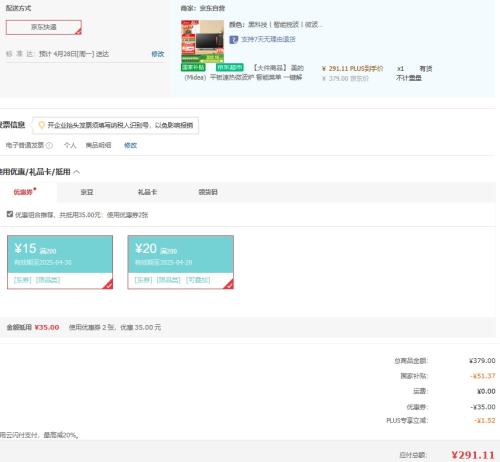500x462 pixels.
Task: Click the checkmark corner on ¥15 coupon
Action: (x=108, y=284)
